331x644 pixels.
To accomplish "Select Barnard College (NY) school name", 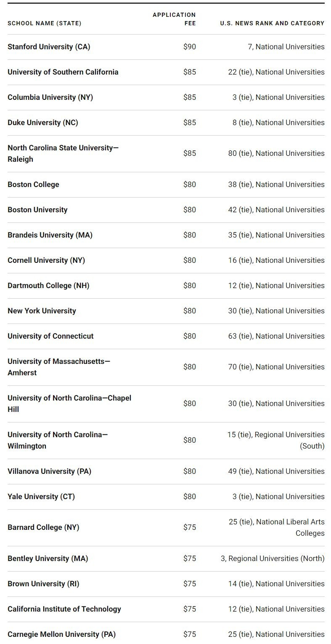I will click(x=43, y=527).
